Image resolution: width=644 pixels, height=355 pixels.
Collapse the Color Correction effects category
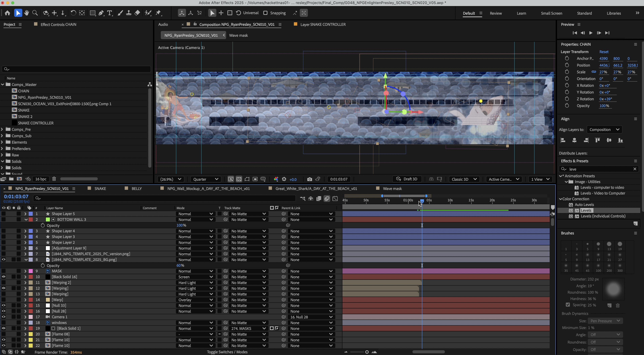tap(560, 199)
